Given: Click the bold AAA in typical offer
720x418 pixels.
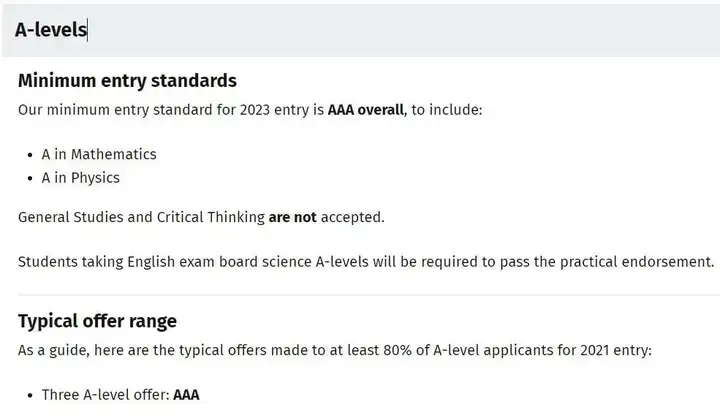Looking at the screenshot, I should (186, 395).
